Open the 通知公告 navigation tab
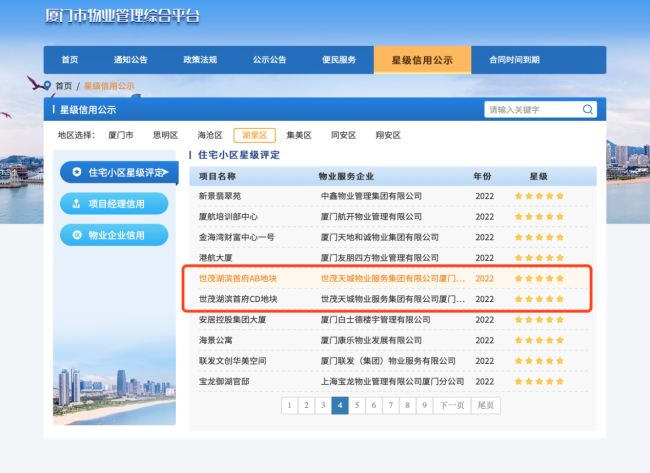The height and width of the screenshot is (473, 650). (x=131, y=60)
